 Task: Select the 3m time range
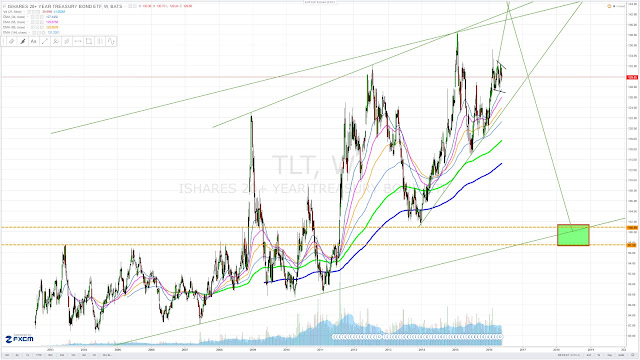point(61,355)
